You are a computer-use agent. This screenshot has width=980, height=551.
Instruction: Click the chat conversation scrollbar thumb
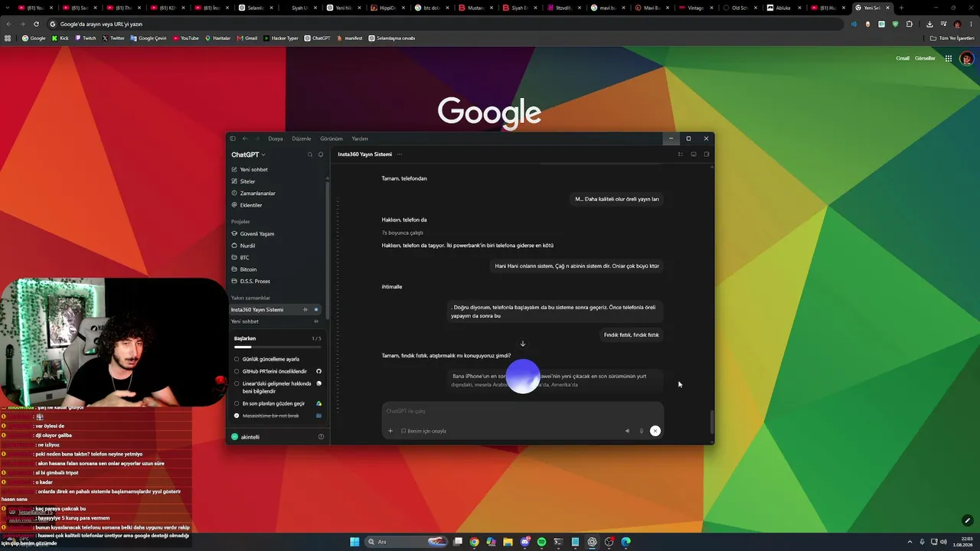[x=712, y=422]
